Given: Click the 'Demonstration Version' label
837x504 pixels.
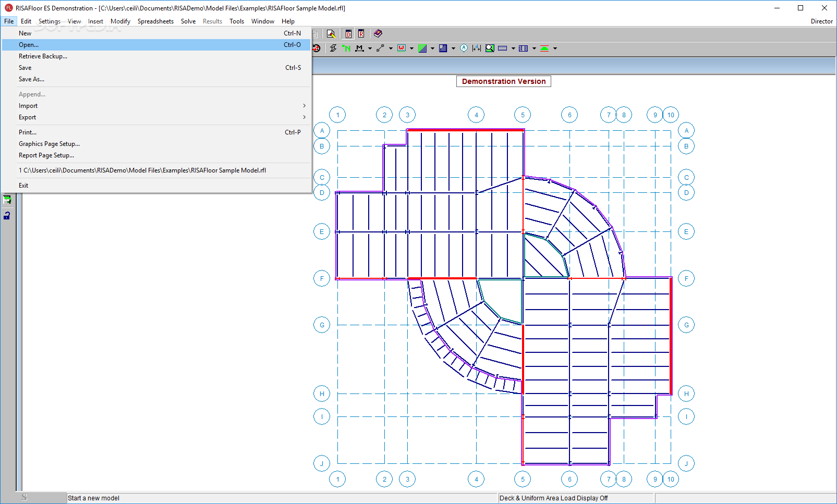Looking at the screenshot, I should (504, 81).
